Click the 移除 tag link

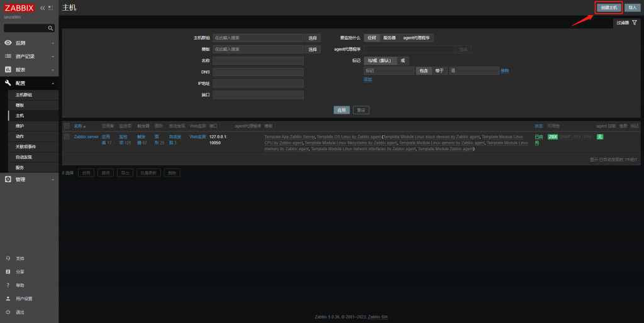click(x=505, y=70)
